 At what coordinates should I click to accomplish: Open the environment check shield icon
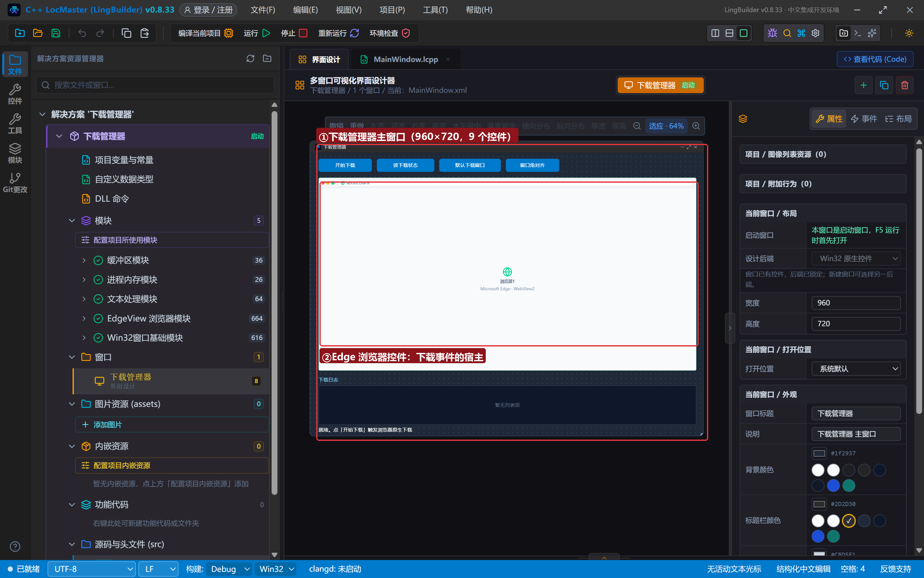pyautogui.click(x=406, y=33)
